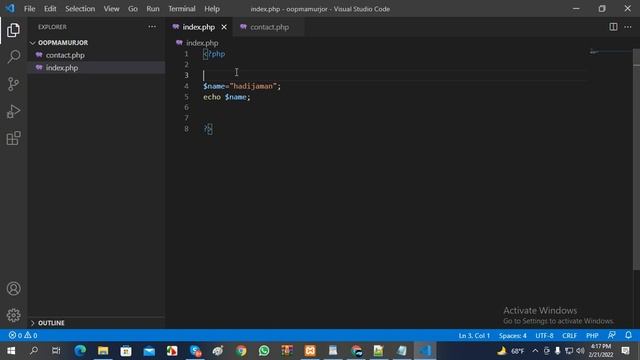The width and height of the screenshot is (640, 360).
Task: Click the Explorer more actions ellipsis
Action: [152, 27]
